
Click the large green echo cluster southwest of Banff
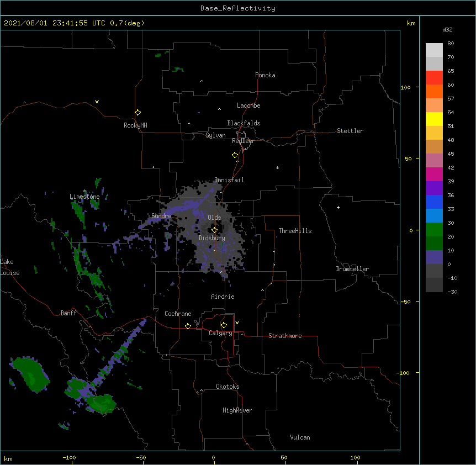pos(30,373)
